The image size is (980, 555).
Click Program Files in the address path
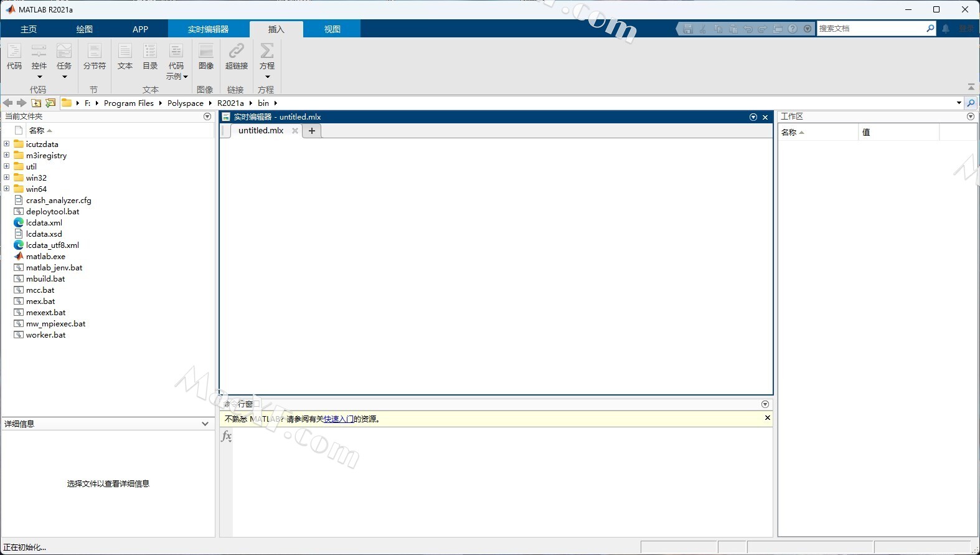click(x=129, y=103)
